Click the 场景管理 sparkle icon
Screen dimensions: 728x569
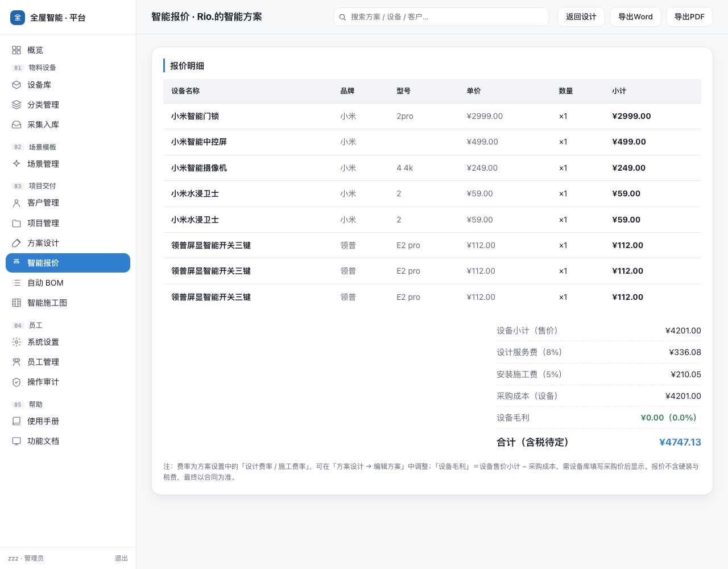click(x=16, y=164)
